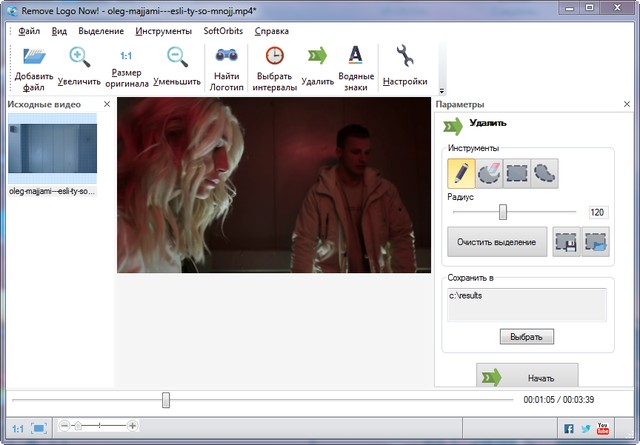Minimize the Remove Logo Now! window
This screenshot has height=445, width=640.
570,8
